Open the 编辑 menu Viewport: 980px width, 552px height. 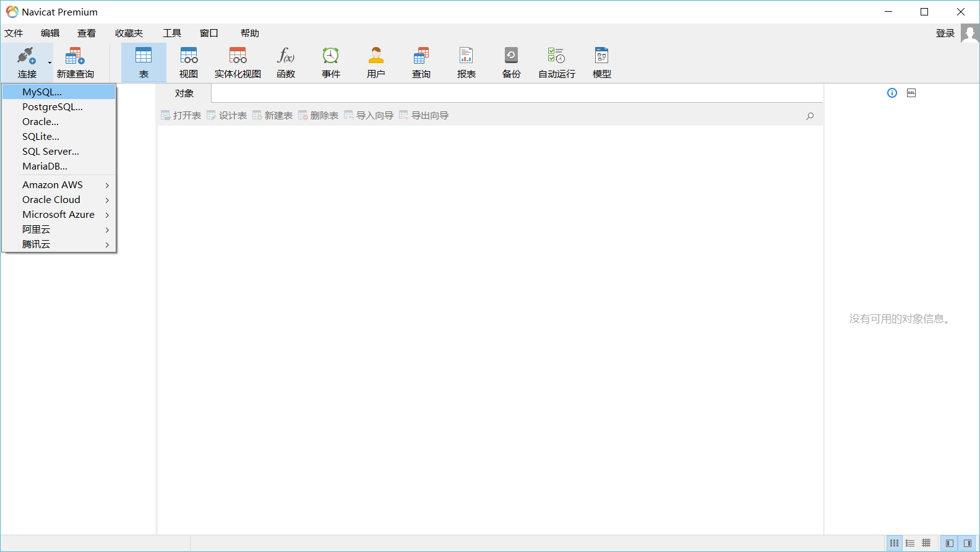(x=50, y=33)
